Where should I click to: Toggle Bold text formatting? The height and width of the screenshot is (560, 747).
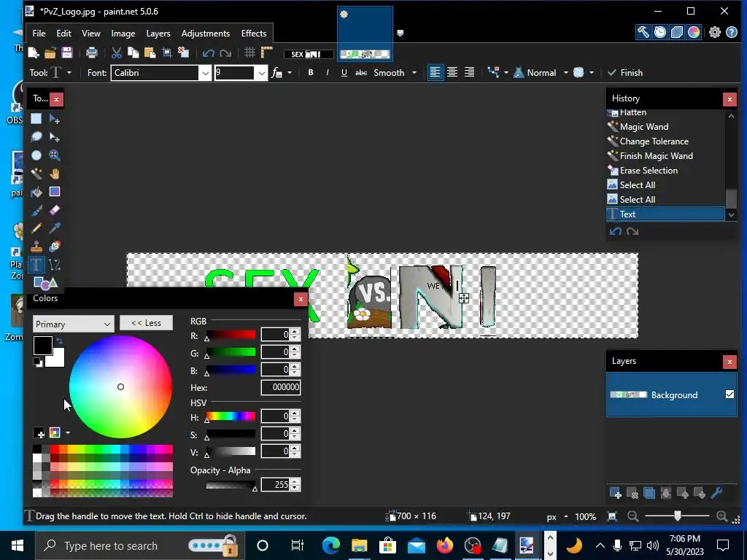pos(311,72)
